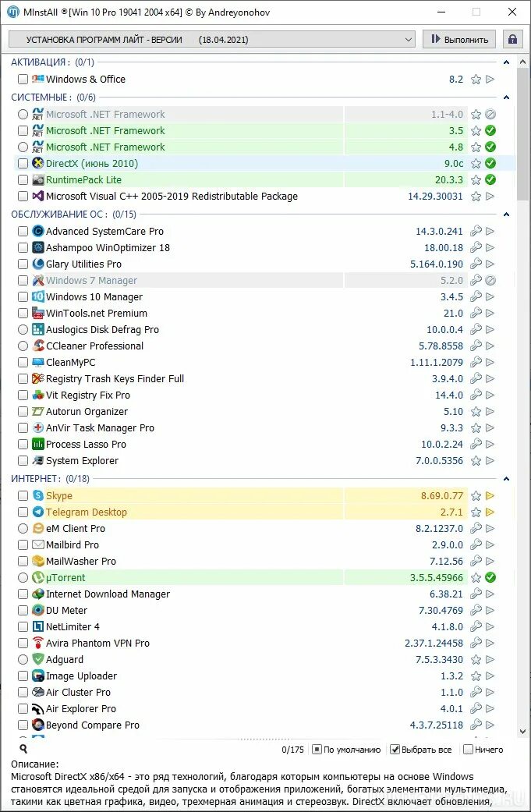This screenshot has width=531, height=812.
Task: Click the star icon for RuntimePack Lite
Action: click(476, 179)
